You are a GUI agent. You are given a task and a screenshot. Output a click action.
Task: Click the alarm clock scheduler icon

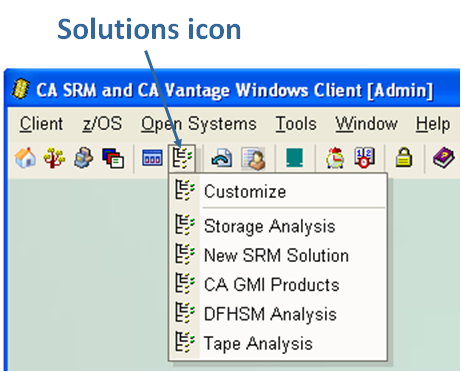(335, 158)
